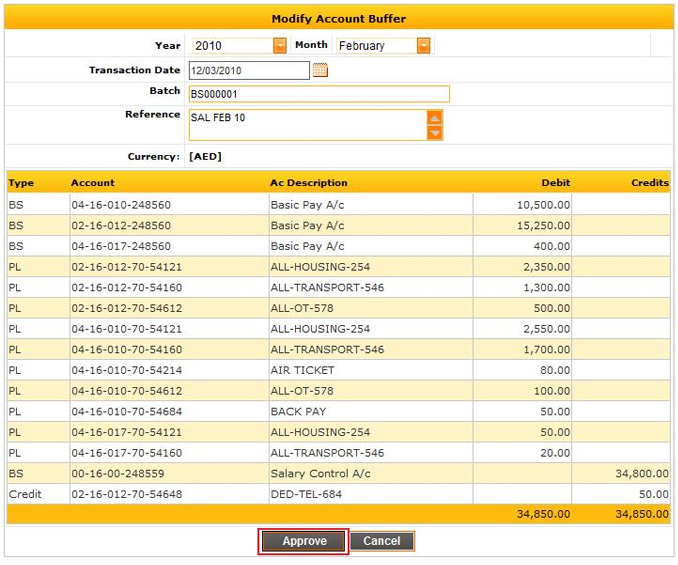This screenshot has width=678, height=565.
Task: Focus the Transaction Date input field
Action: click(x=249, y=70)
